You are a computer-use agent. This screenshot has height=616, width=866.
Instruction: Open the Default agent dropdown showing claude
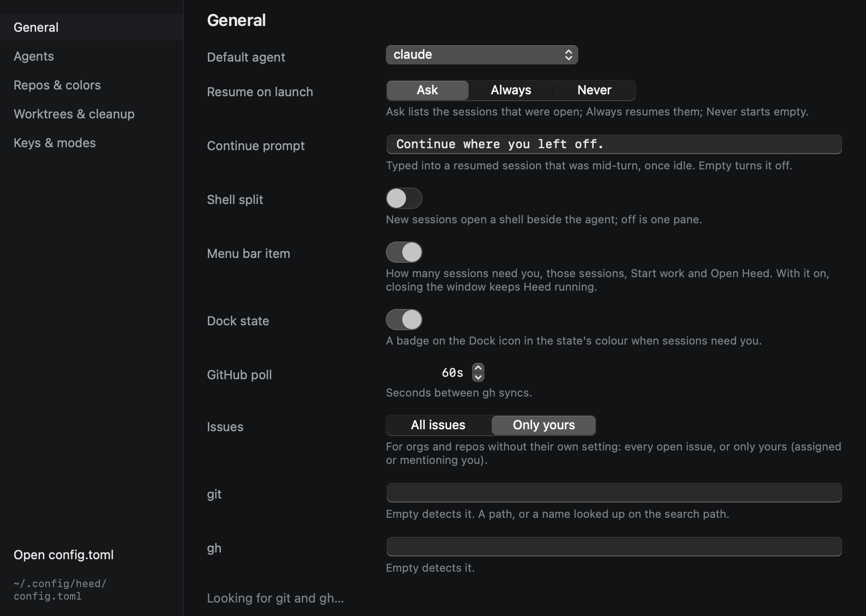coord(482,55)
